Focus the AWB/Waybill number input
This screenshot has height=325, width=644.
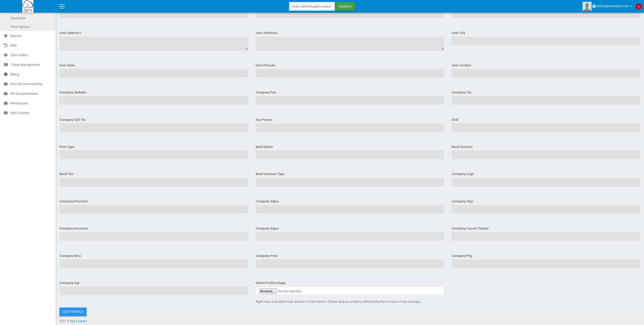312,6
